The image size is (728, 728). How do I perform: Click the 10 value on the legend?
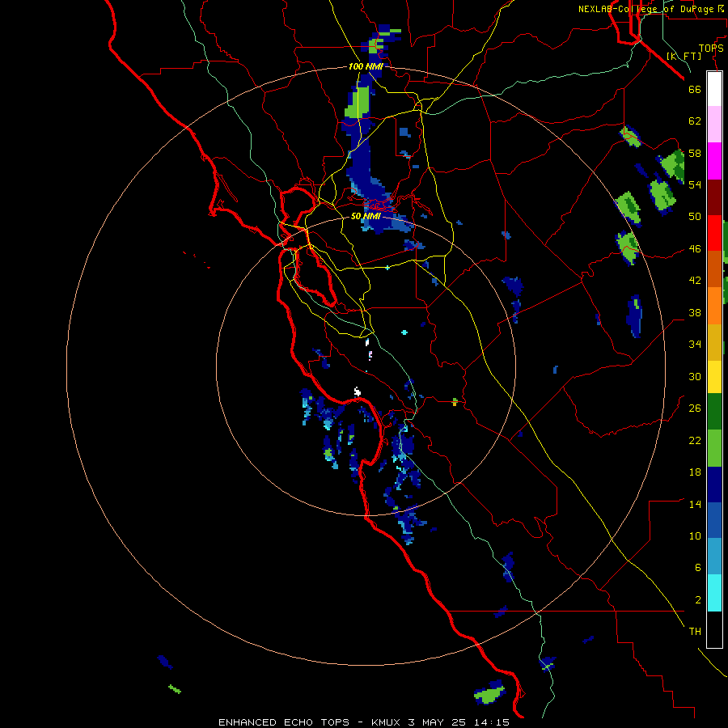(x=695, y=535)
